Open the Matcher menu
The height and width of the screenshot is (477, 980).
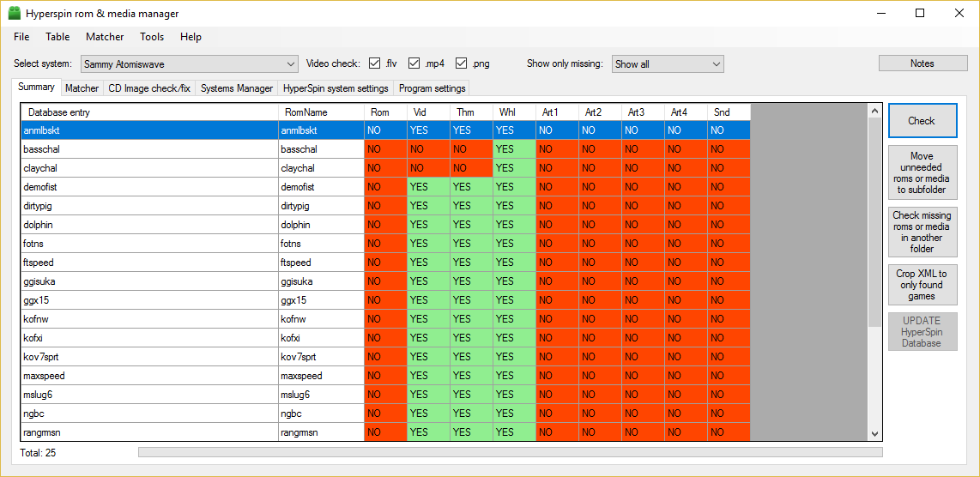[x=105, y=37]
